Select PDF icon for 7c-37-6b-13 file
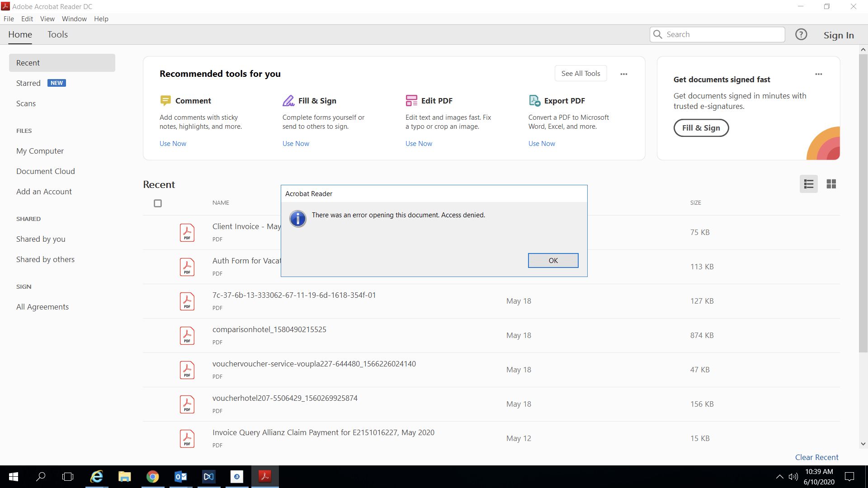This screenshot has height=488, width=868. click(x=187, y=301)
